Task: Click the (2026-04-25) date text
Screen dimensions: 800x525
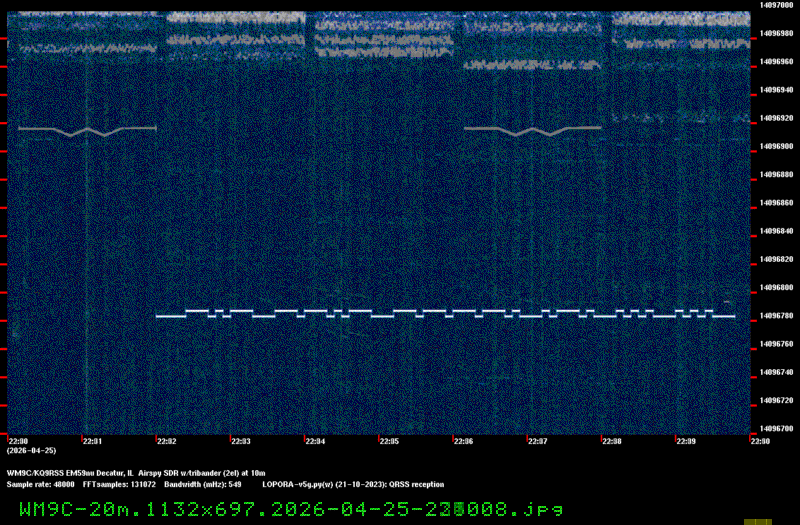Action: 32,451
